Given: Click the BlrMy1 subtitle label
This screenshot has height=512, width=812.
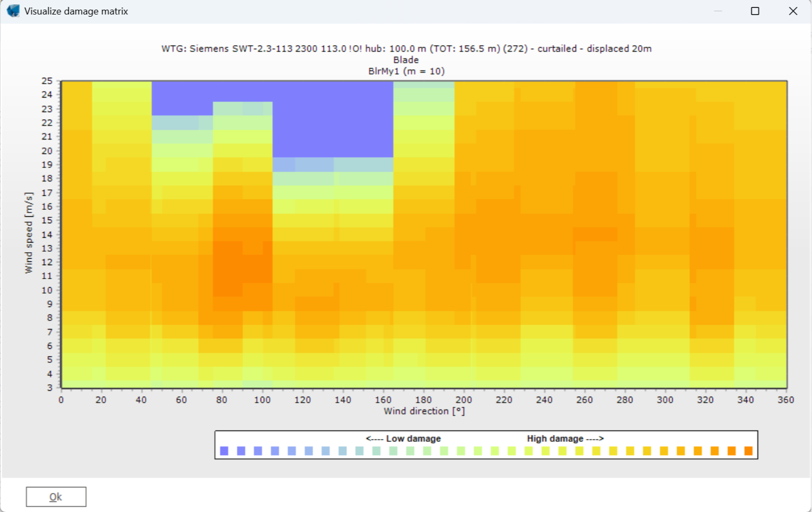Looking at the screenshot, I should pyautogui.click(x=406, y=70).
